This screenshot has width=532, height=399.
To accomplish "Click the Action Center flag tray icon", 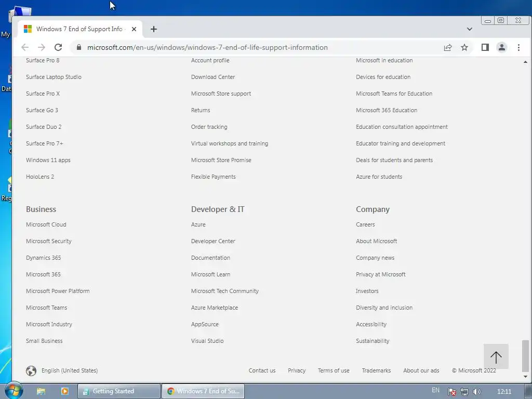I will (x=451, y=392).
